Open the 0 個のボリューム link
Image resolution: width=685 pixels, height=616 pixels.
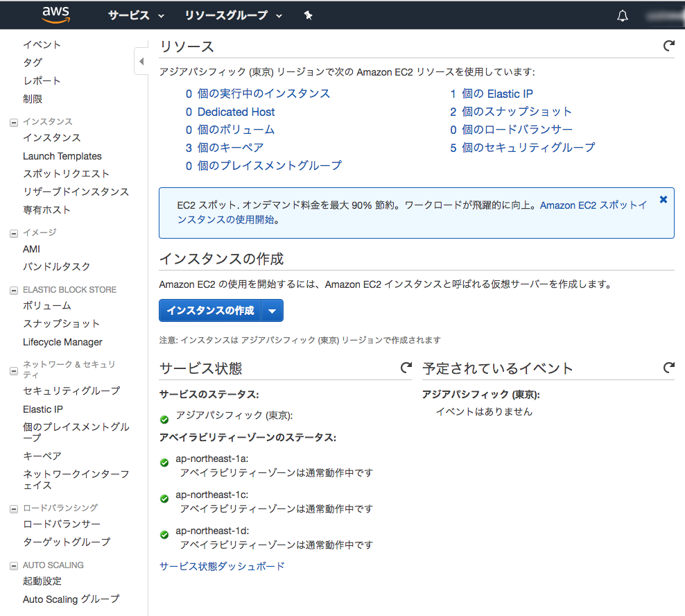(x=230, y=130)
